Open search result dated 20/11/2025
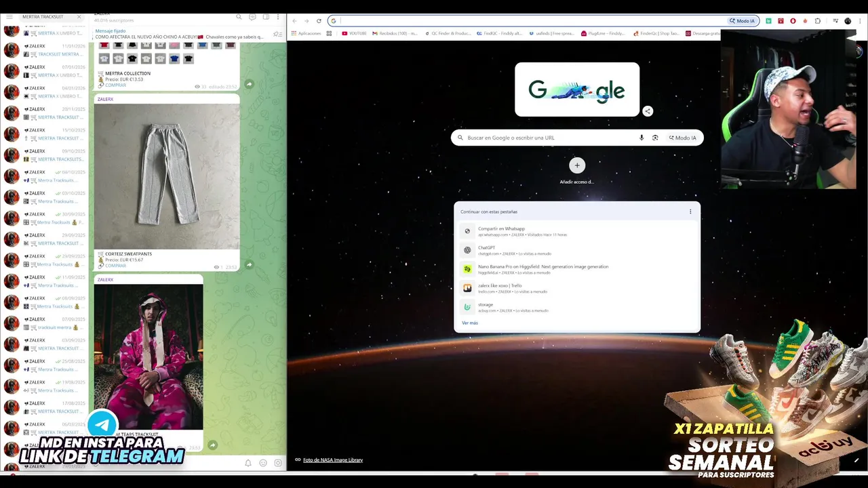This screenshot has height=488, width=868. click(x=45, y=113)
